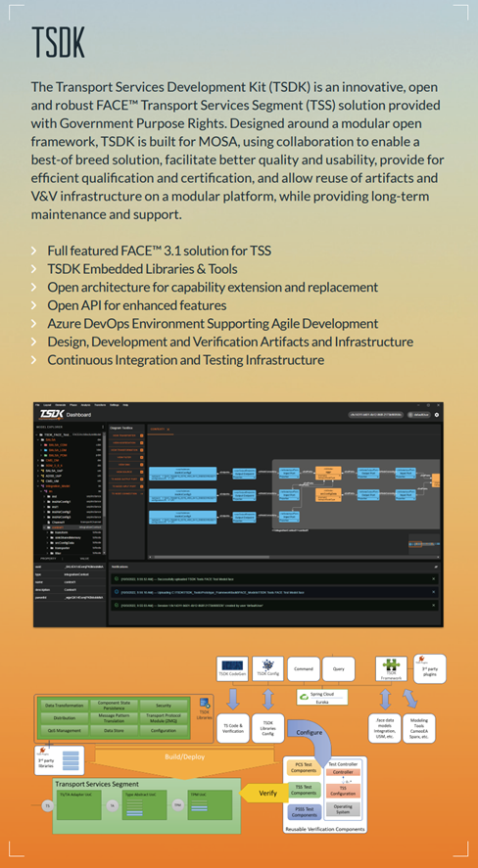Open the Layout menu
This screenshot has width=478, height=868.
tap(47, 405)
